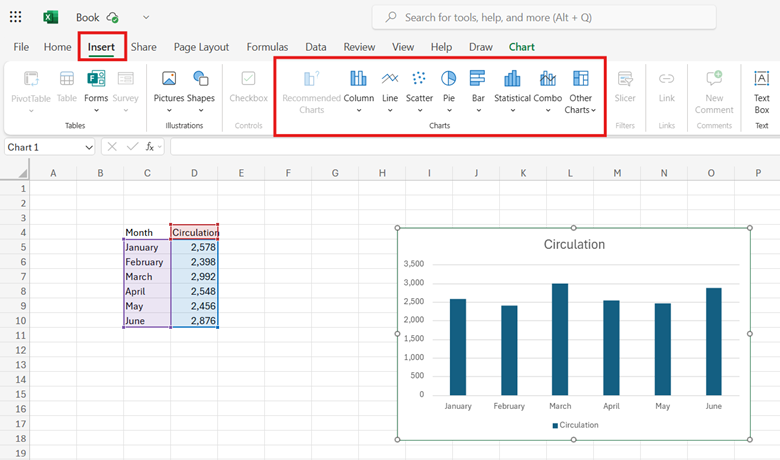Click the Scatter chart icon
780x460 pixels.
pos(419,79)
